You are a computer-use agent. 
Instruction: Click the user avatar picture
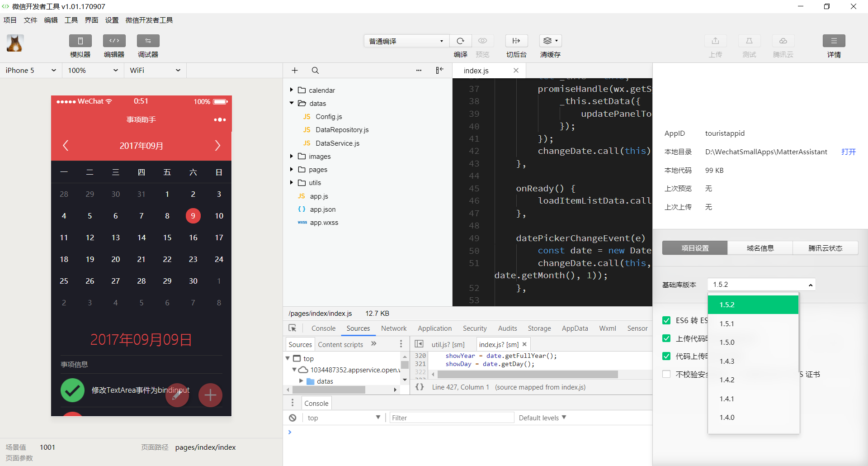pos(15,43)
